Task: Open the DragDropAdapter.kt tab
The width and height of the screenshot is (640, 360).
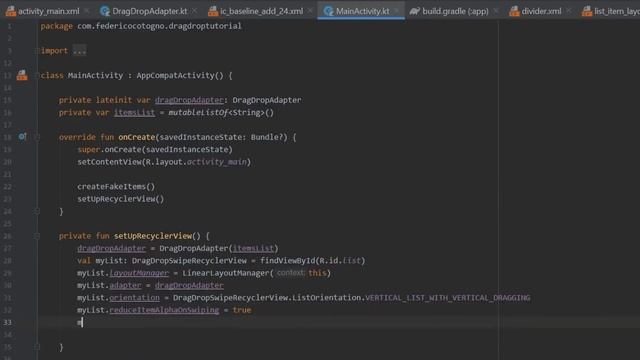Action: pos(149,11)
